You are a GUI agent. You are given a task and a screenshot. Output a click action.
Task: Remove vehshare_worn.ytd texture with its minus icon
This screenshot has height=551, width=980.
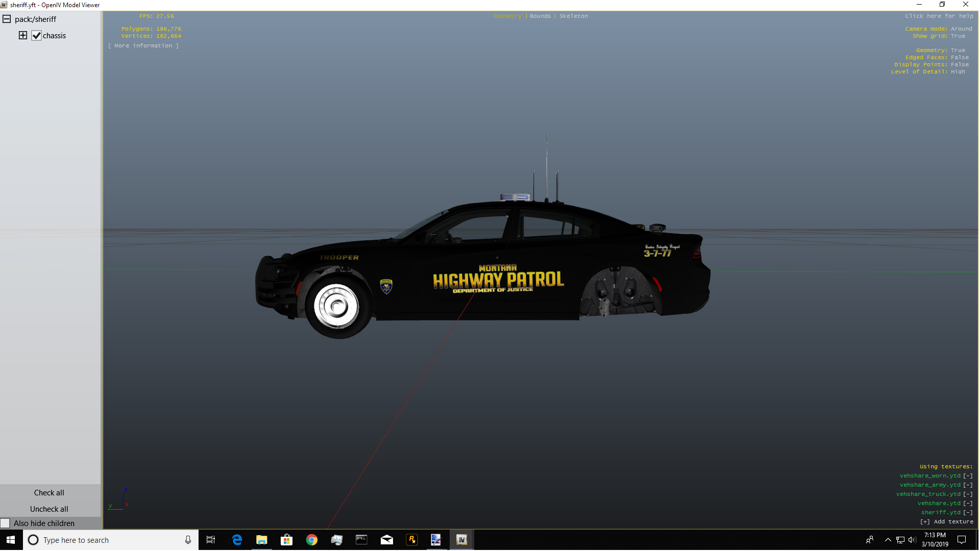tap(968, 476)
